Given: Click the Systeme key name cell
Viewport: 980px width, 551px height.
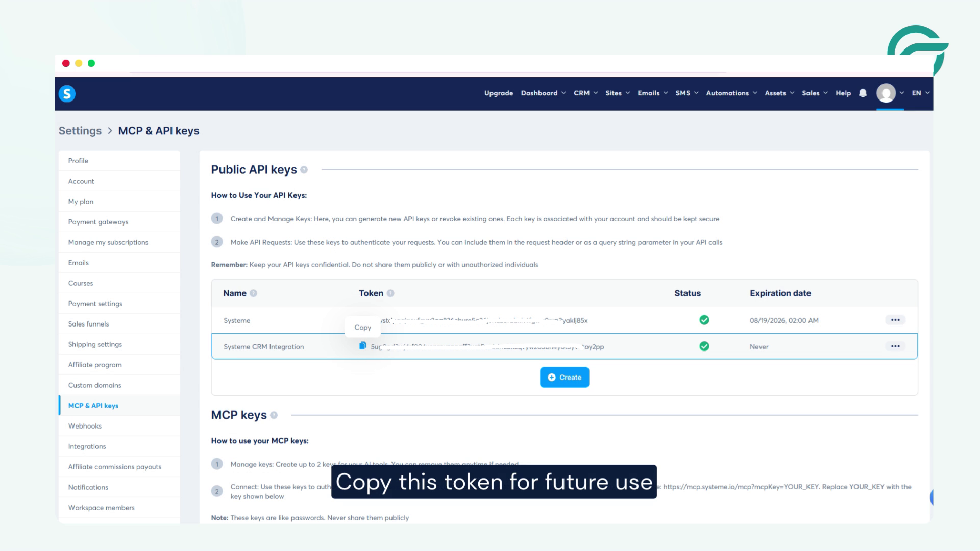Looking at the screenshot, I should (237, 320).
